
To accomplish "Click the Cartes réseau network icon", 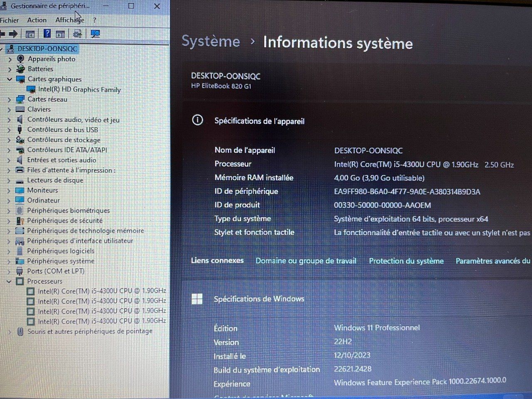I will pos(20,99).
